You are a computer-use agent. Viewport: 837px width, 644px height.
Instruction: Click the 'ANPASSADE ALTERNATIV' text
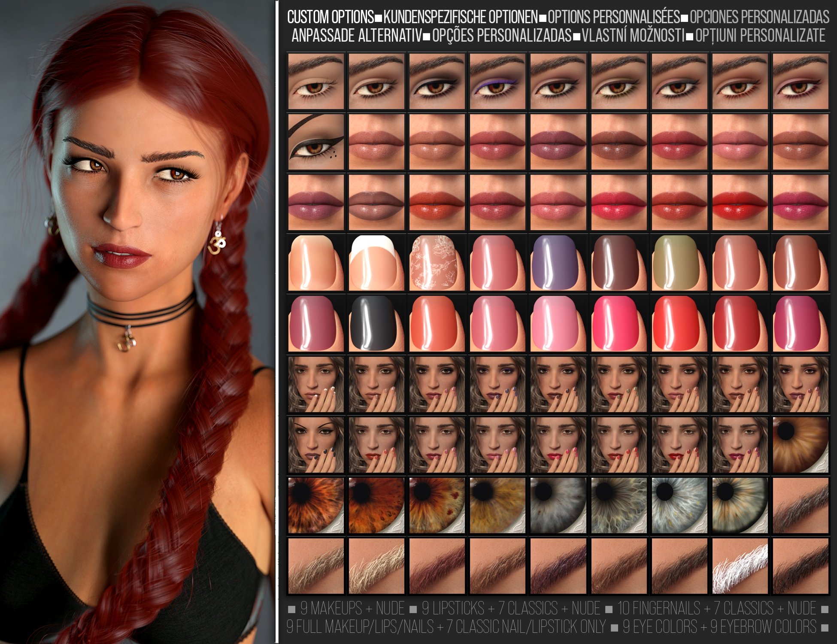[x=357, y=36]
